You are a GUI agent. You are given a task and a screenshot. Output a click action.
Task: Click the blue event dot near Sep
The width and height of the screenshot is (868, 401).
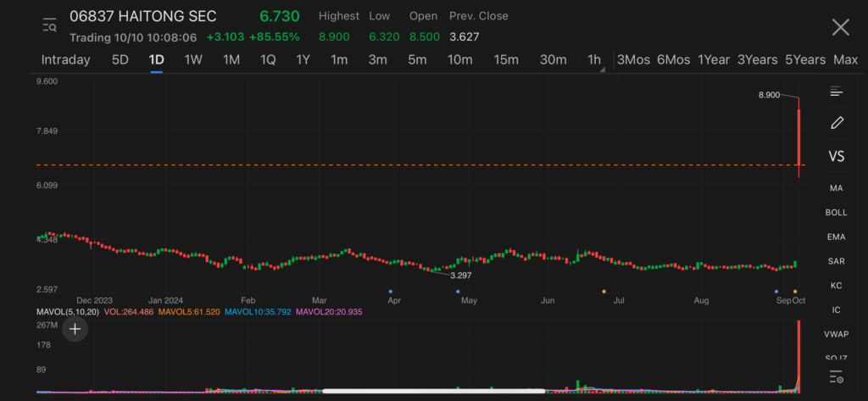point(776,292)
